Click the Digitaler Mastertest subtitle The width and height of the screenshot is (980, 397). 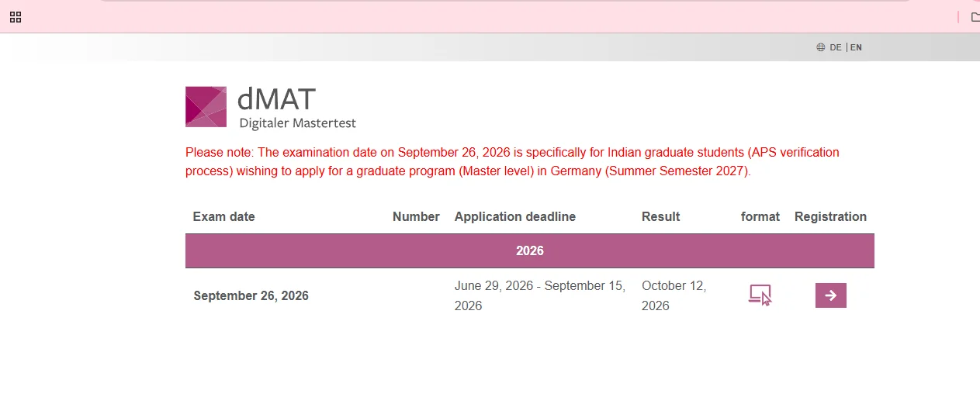coord(298,123)
